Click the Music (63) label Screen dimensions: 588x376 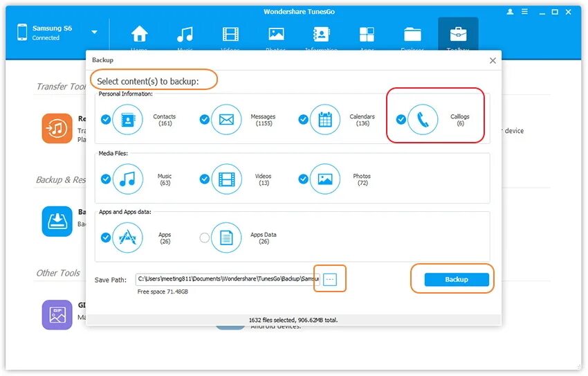click(x=165, y=179)
